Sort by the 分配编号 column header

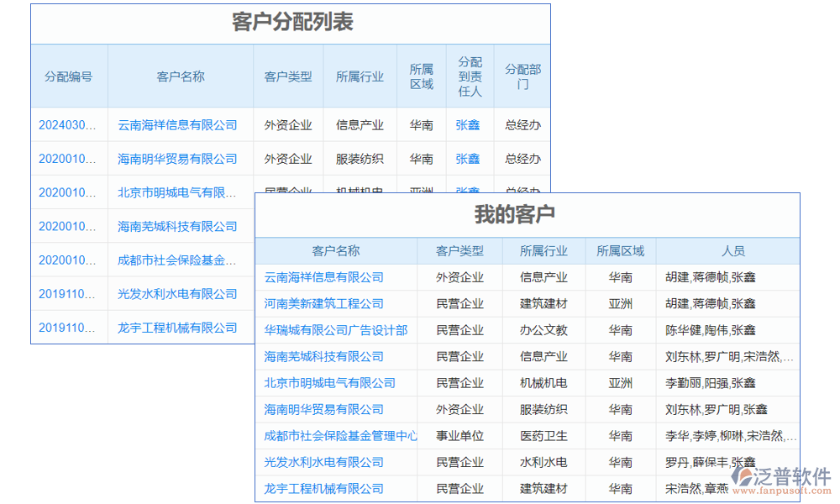[69, 76]
